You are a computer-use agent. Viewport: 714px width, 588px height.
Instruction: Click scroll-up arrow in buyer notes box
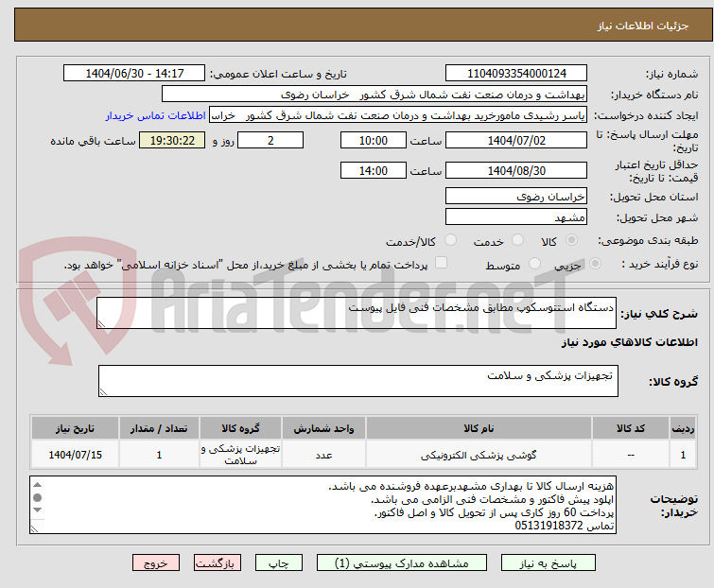(37, 485)
